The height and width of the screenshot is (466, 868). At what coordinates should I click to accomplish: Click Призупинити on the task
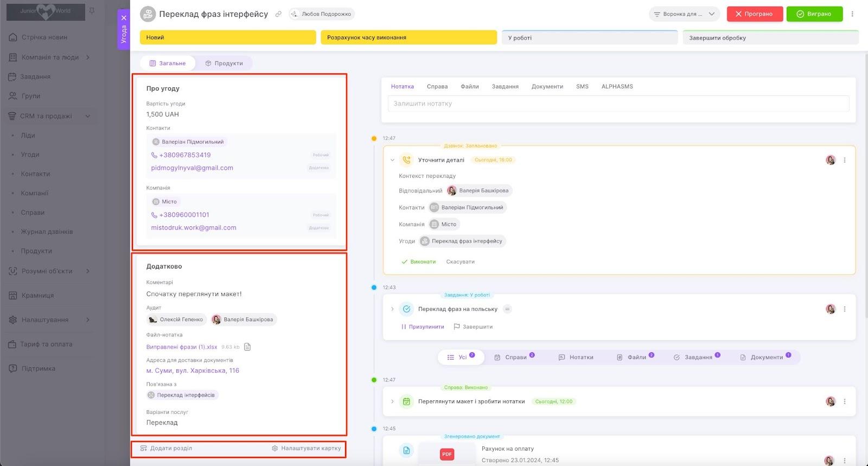(x=423, y=327)
